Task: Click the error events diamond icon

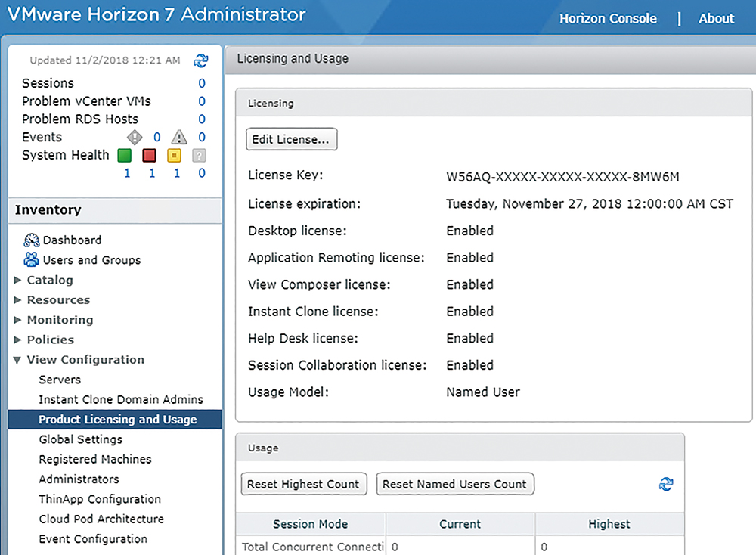Action: coord(135,138)
